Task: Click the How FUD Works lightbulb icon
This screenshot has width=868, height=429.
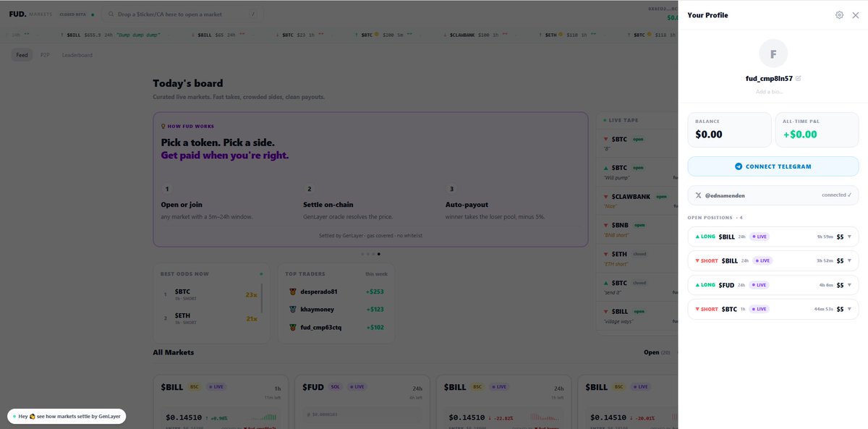Action: (163, 126)
